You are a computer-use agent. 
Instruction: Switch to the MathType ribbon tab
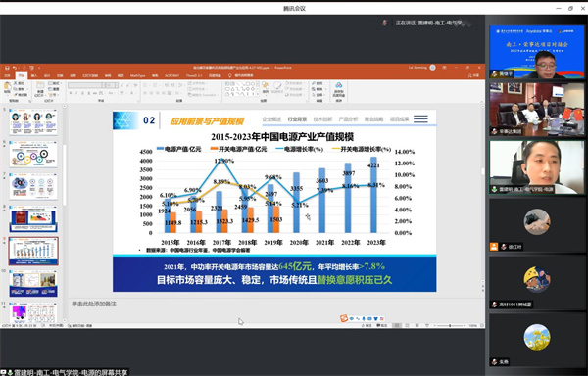tap(137, 75)
